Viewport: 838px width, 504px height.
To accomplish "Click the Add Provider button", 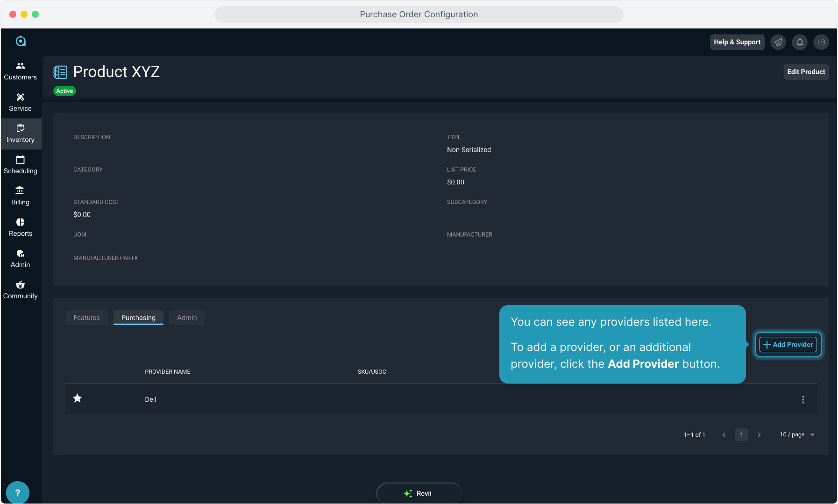I will (788, 344).
